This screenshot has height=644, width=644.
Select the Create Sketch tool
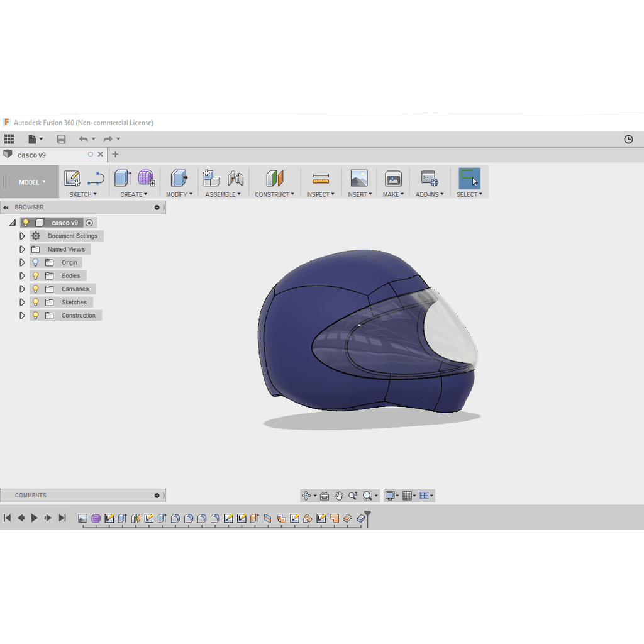pos(72,179)
